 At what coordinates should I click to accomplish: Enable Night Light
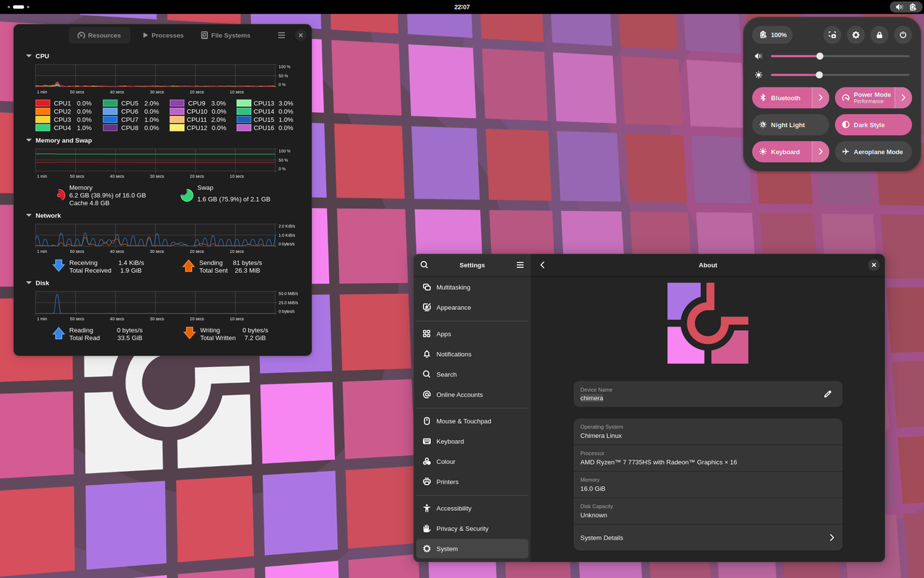[790, 125]
